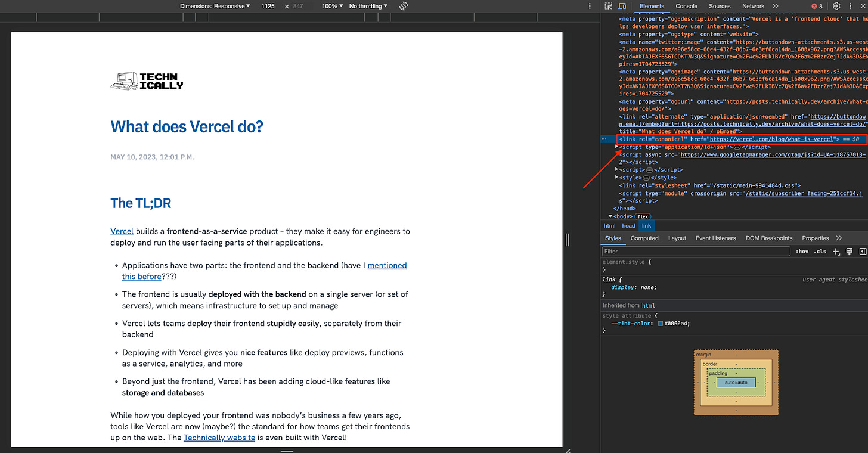Toggle the :hov element state panel

[802, 252]
